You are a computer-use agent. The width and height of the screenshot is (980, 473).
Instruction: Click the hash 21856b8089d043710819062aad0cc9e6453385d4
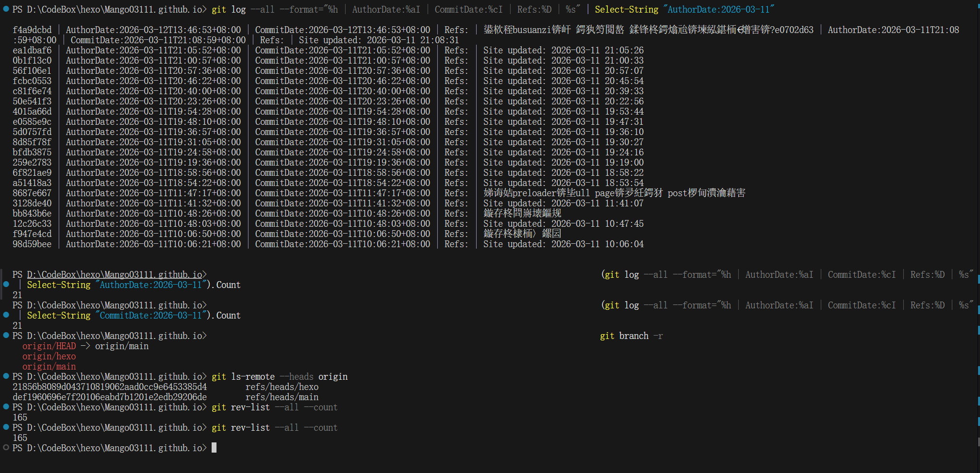point(110,387)
